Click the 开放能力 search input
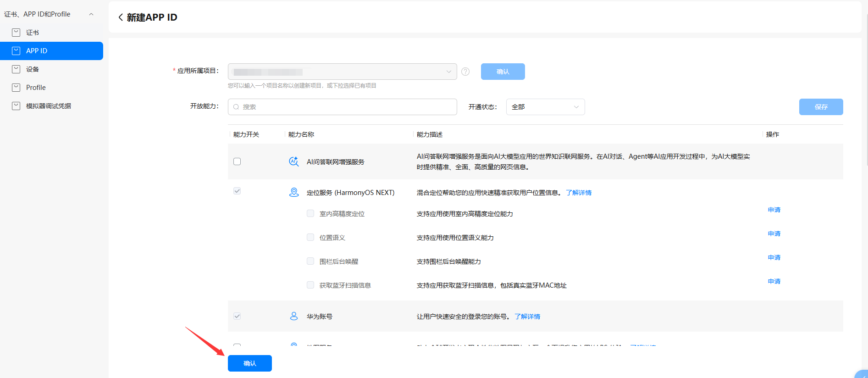This screenshot has height=378, width=868. click(x=342, y=107)
